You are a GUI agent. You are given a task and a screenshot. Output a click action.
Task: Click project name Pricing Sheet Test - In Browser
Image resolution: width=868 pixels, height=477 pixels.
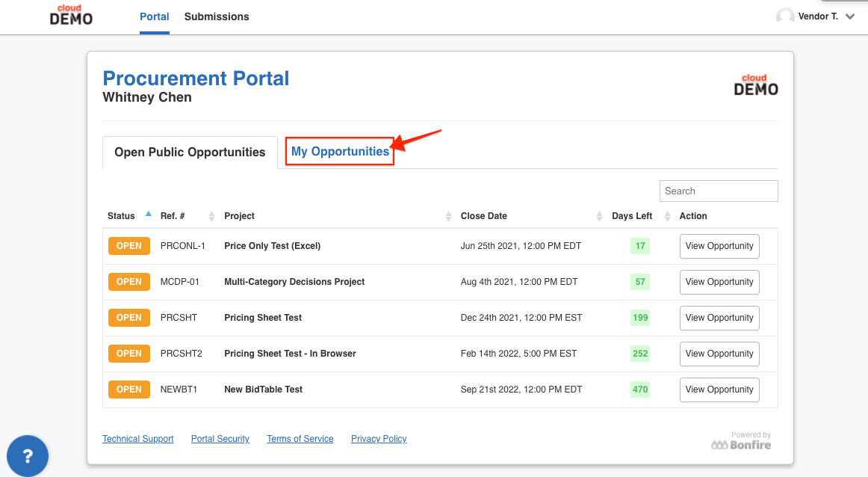pyautogui.click(x=290, y=354)
